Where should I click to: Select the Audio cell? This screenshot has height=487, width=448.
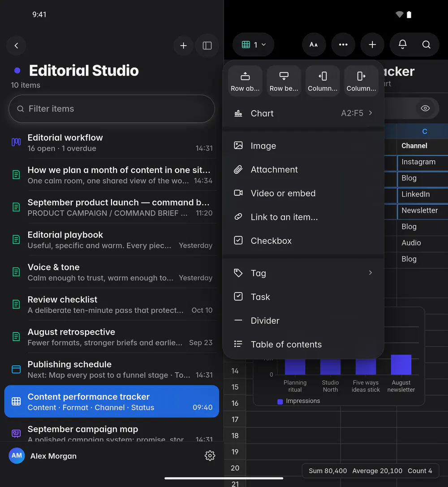422,243
